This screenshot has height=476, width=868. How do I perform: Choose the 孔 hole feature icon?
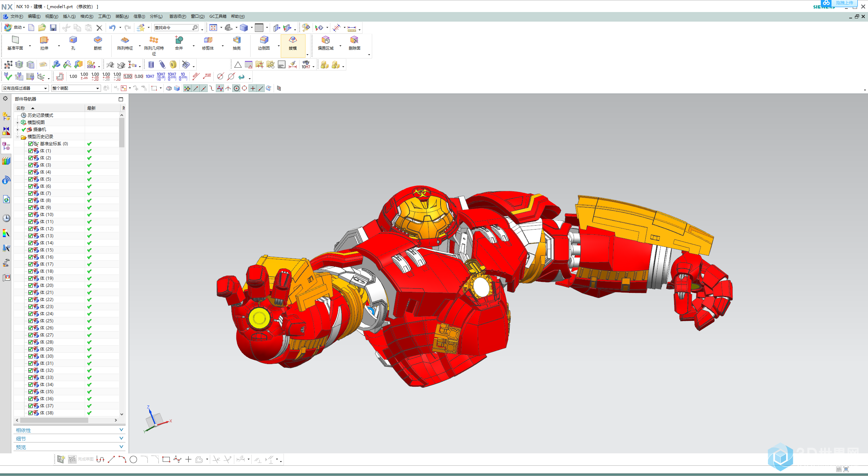click(x=73, y=43)
